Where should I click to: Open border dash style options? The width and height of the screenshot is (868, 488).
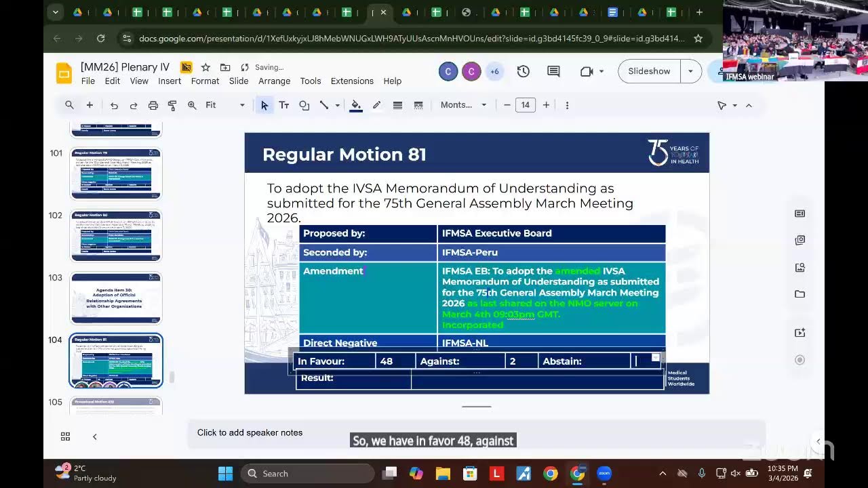point(418,105)
